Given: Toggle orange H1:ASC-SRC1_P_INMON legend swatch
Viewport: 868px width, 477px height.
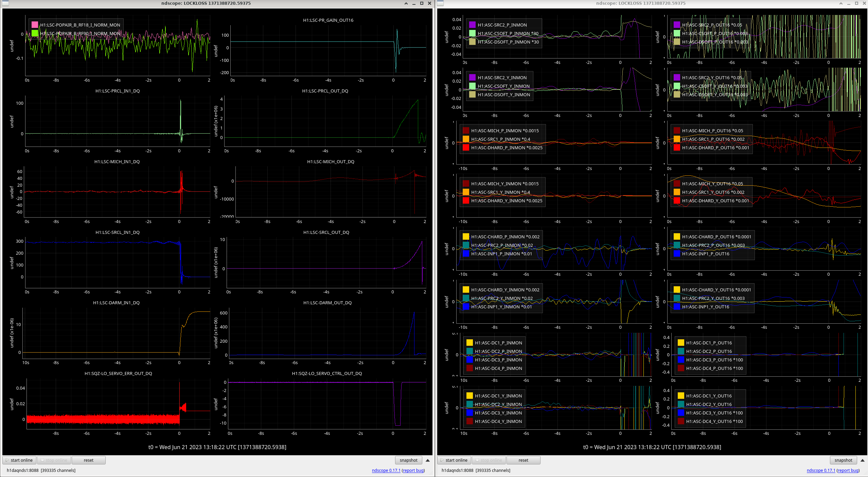Looking at the screenshot, I should point(466,139).
